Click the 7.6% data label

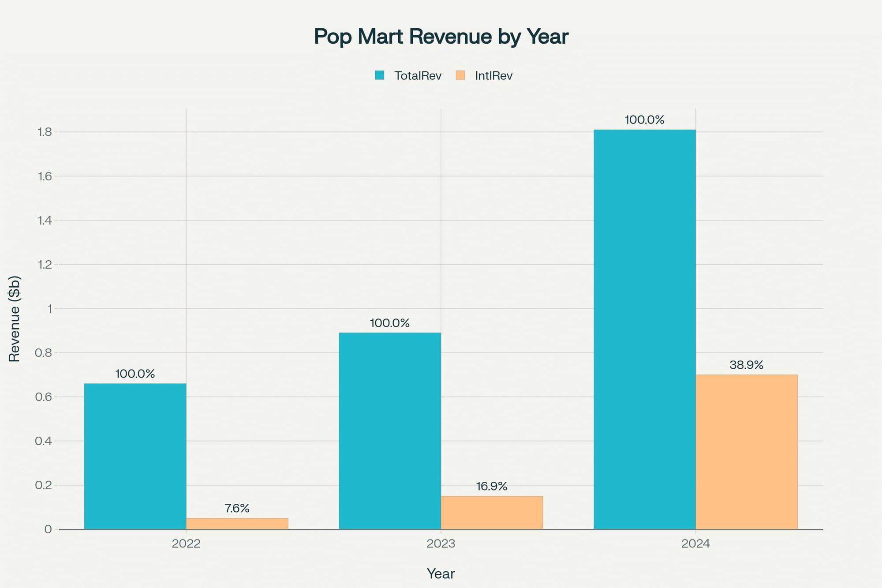pos(237,508)
